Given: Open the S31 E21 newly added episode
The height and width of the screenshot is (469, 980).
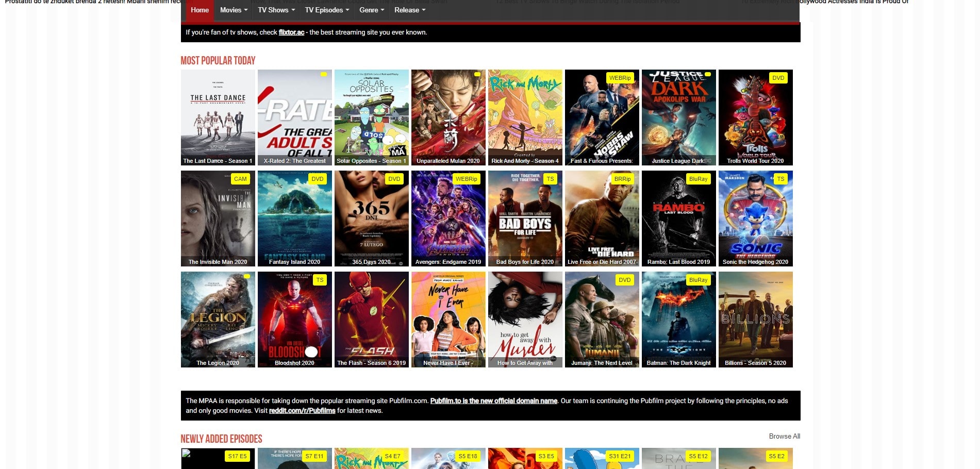Looking at the screenshot, I should [602, 458].
